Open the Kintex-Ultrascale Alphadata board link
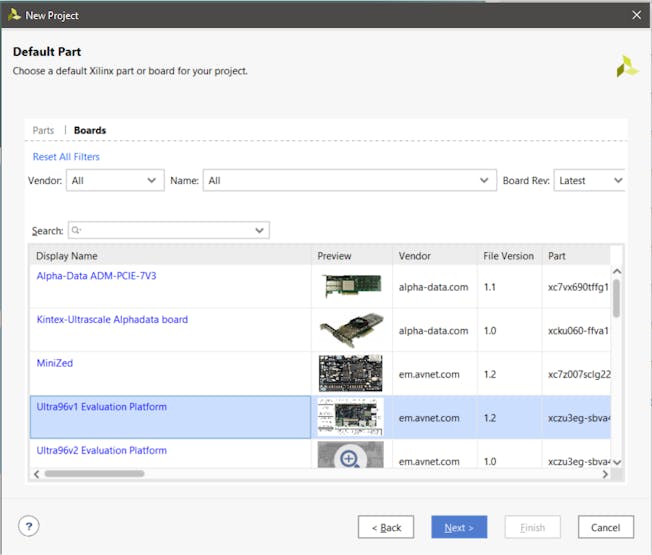The image size is (652, 555). point(112,319)
